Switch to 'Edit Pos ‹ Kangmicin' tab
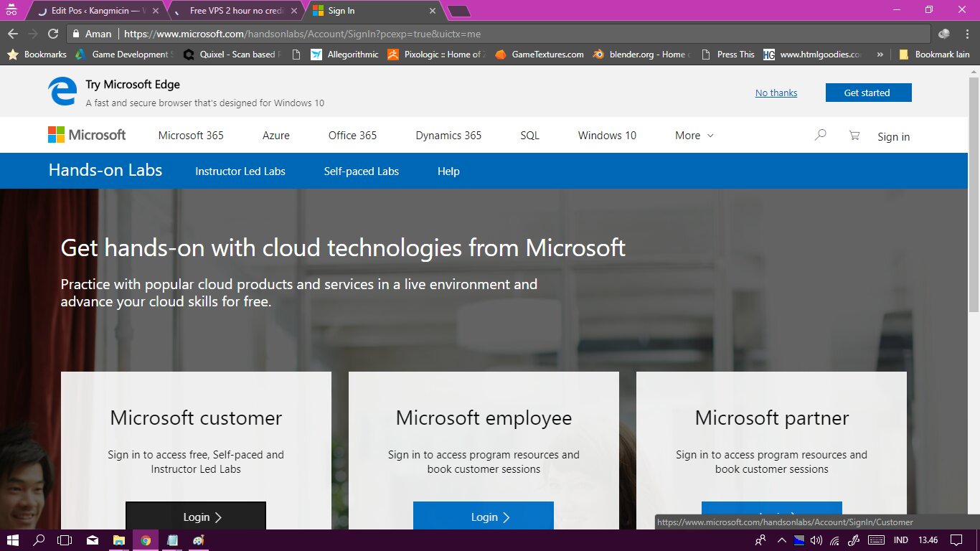 (x=98, y=11)
